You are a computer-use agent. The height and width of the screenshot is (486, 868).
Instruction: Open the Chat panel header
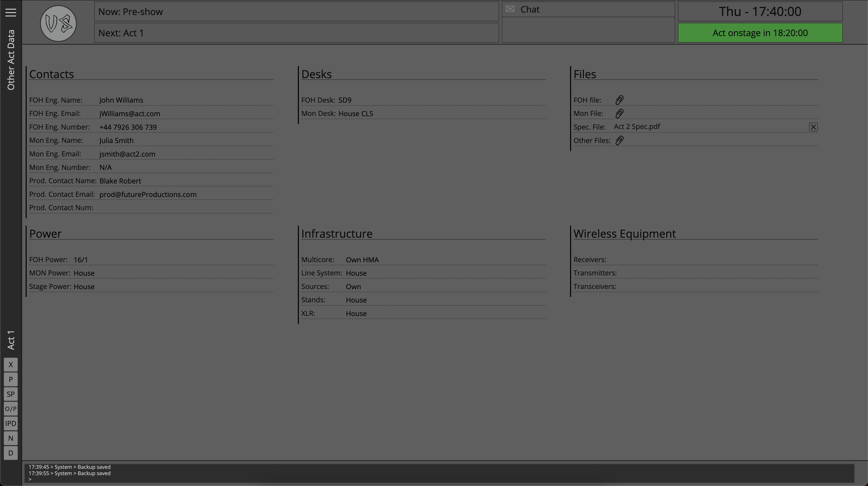click(588, 9)
